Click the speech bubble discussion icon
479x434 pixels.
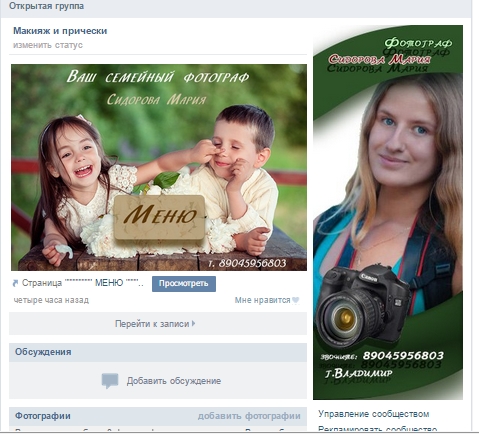coord(110,381)
